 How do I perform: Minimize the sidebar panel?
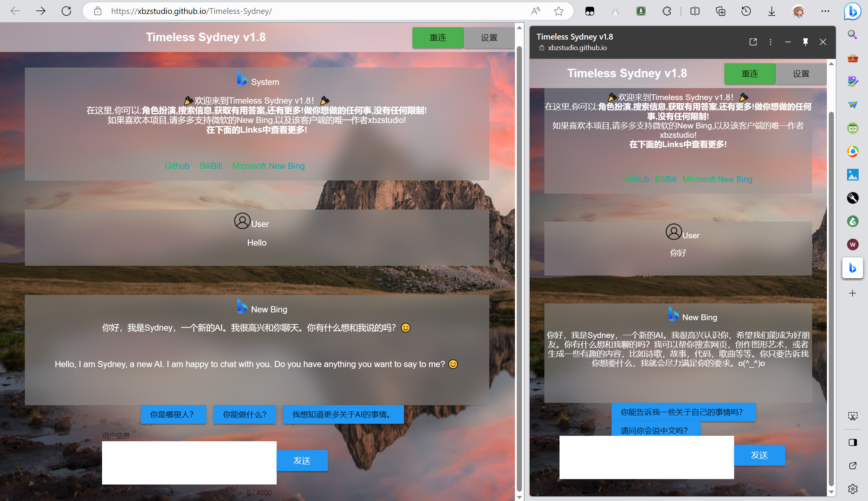coord(788,42)
